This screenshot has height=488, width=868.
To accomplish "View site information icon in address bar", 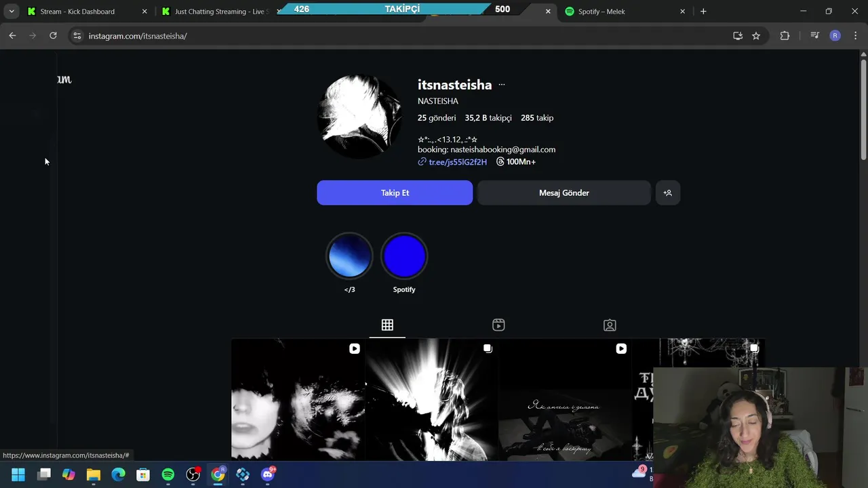I will click(77, 36).
